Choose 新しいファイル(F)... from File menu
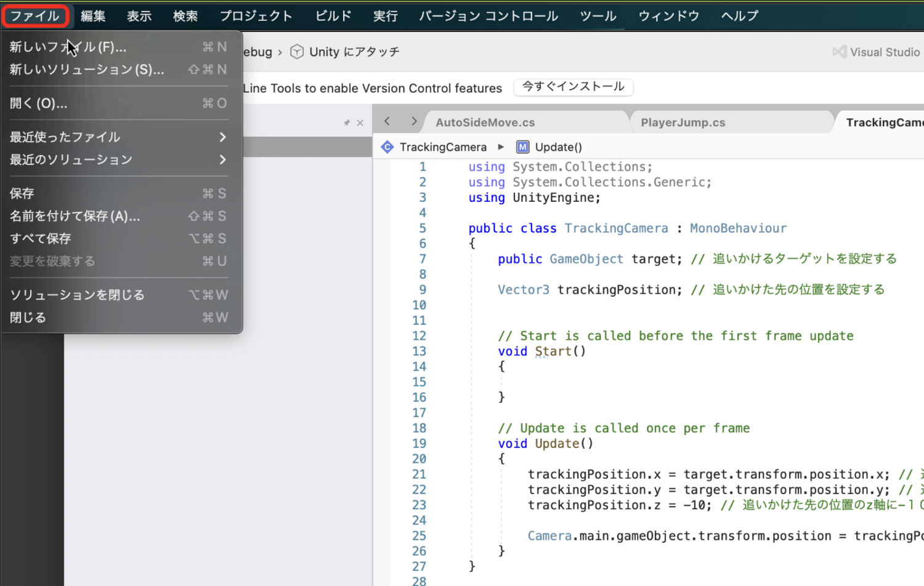Image resolution: width=924 pixels, height=586 pixels. (119, 47)
